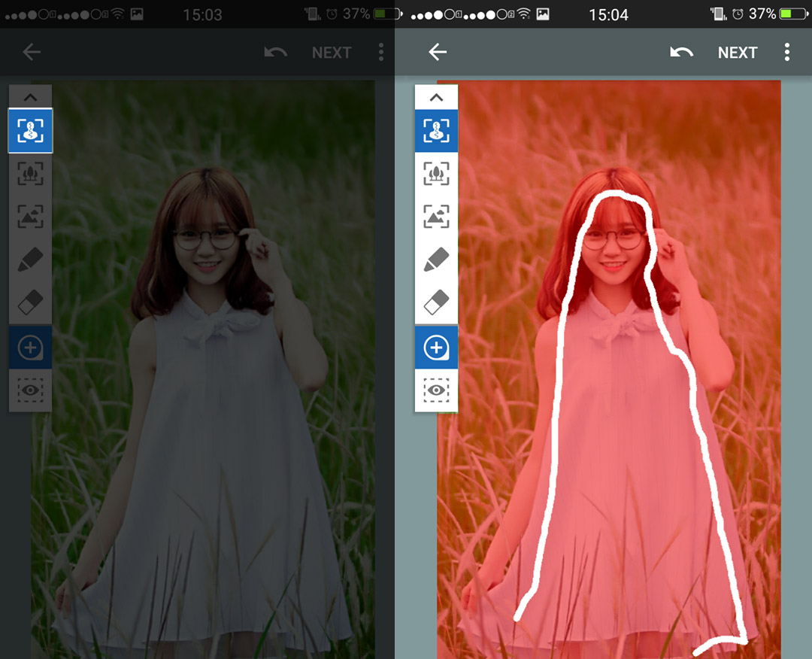Open the three-dot overflow menu in right screen
812x659 pixels.
786,52
